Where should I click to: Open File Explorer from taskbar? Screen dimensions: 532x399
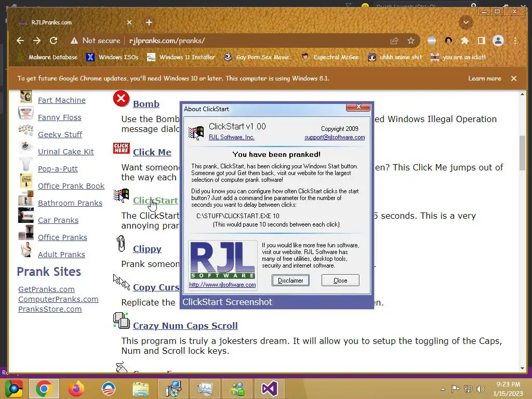[141, 389]
